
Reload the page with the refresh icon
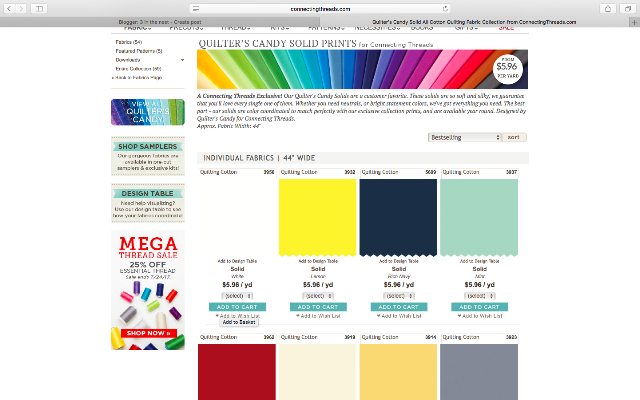(445, 9)
